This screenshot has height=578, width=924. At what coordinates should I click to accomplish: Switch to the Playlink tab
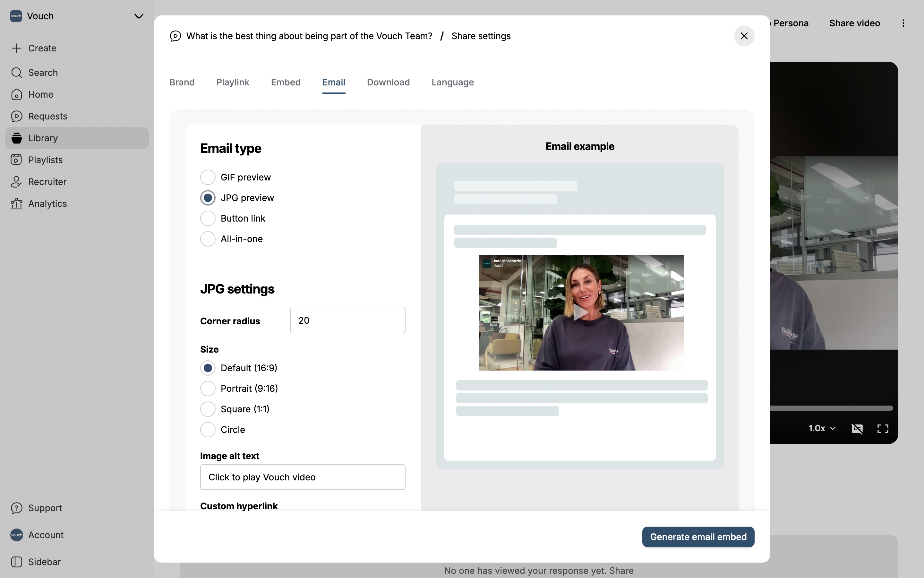(233, 82)
